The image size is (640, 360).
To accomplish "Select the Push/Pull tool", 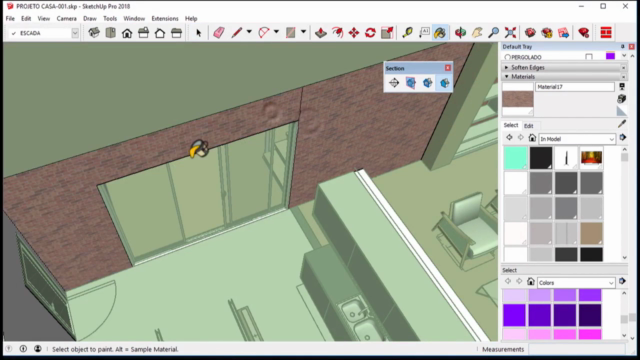I will pyautogui.click(x=321, y=33).
